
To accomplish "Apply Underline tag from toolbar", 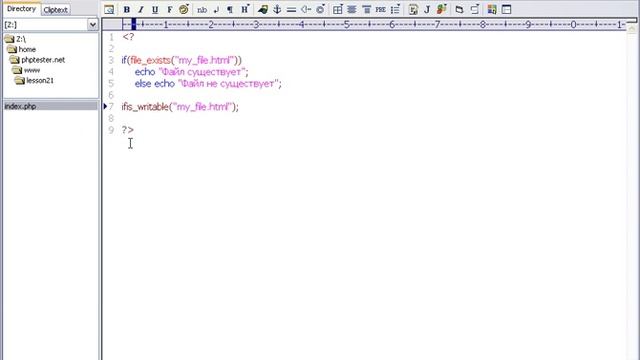I will click(x=155, y=9).
